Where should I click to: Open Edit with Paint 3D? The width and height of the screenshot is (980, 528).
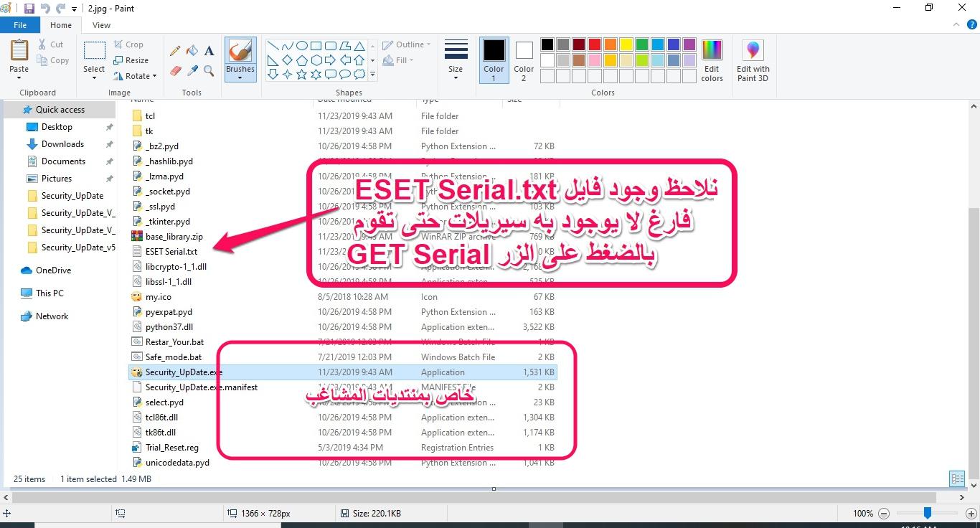[x=753, y=61]
